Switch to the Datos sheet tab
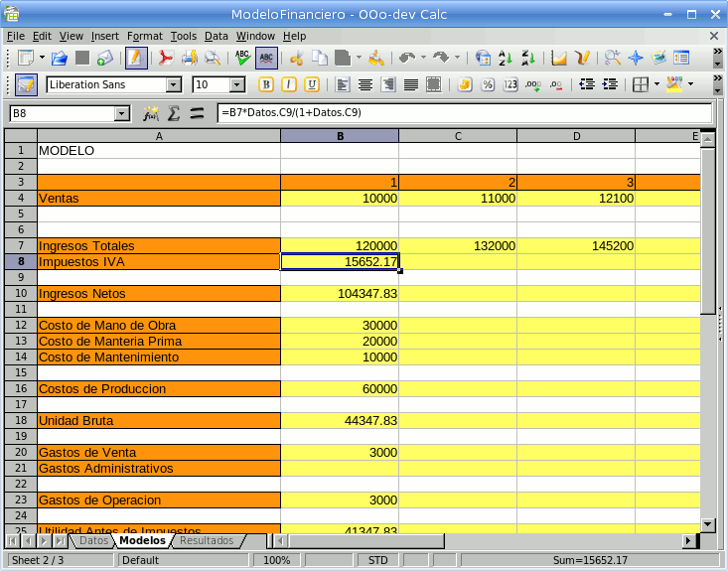The width and height of the screenshot is (728, 571). [93, 541]
